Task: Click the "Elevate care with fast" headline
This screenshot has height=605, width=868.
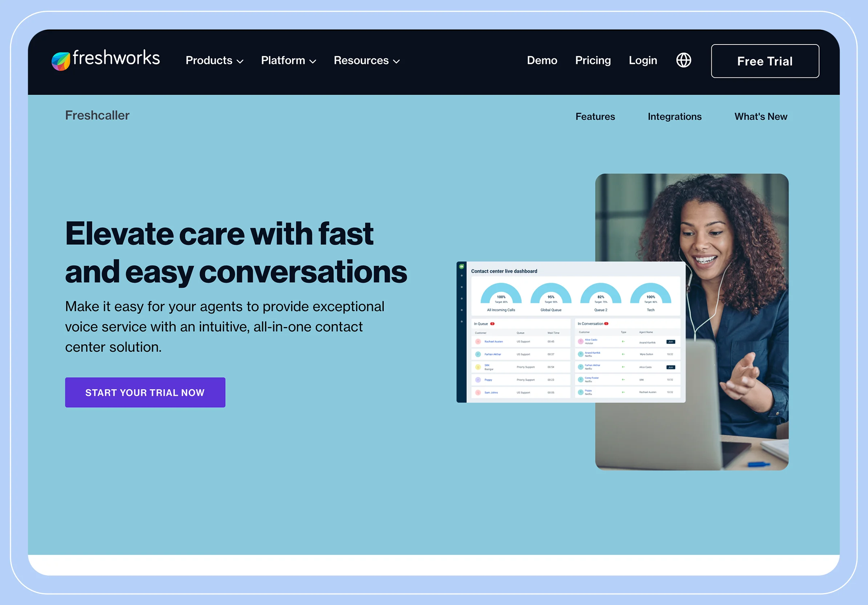Action: click(219, 233)
